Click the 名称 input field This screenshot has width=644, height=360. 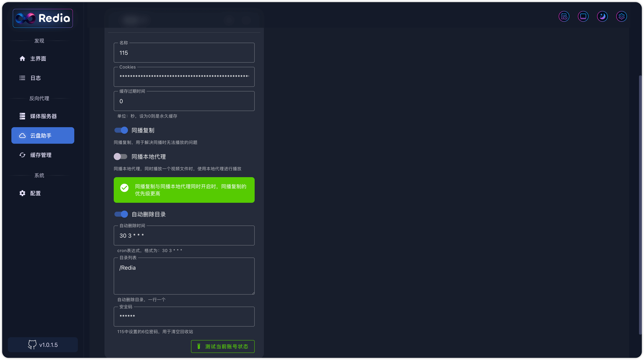pos(184,53)
